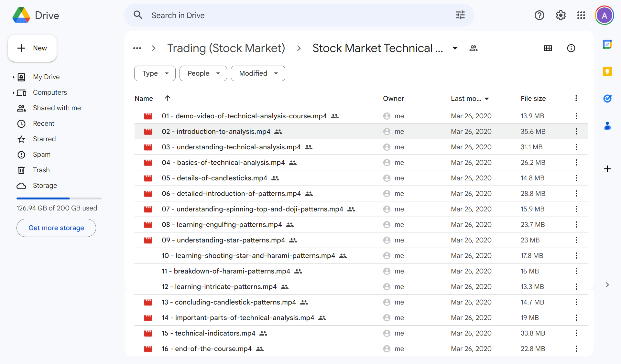The height and width of the screenshot is (364, 621).
Task: Open Google Keep side panel icon
Action: [607, 71]
